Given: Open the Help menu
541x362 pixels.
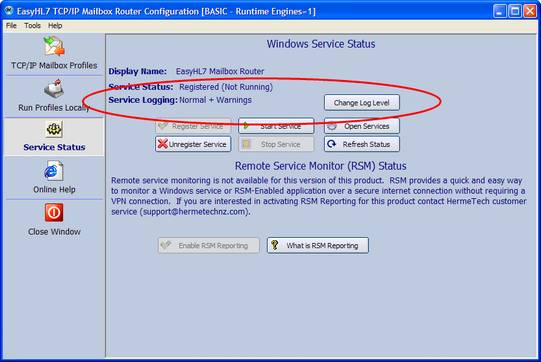Looking at the screenshot, I should tap(55, 26).
